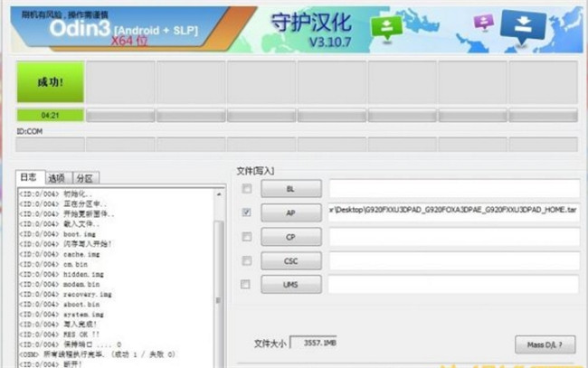
Task: Tick the CSC file checkbox
Action: tap(247, 260)
